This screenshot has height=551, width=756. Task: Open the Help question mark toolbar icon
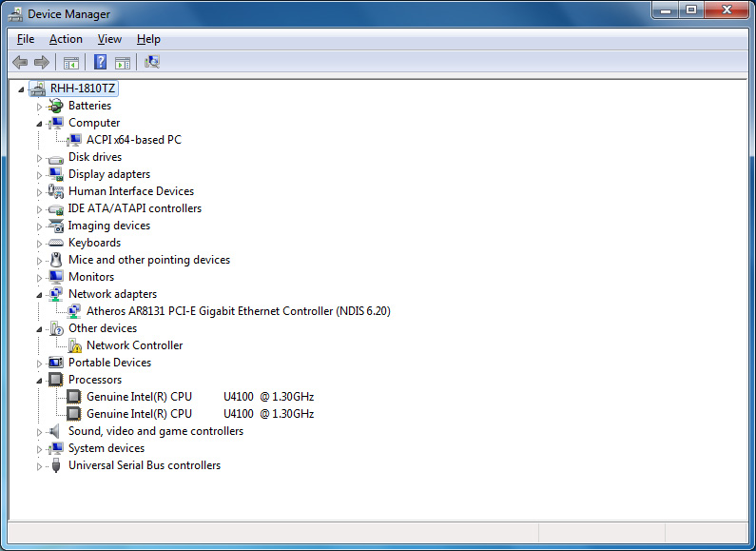click(x=100, y=62)
